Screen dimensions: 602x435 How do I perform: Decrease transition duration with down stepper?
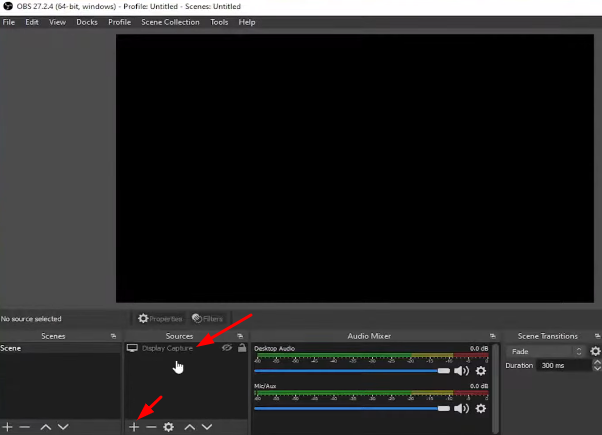tap(597, 368)
